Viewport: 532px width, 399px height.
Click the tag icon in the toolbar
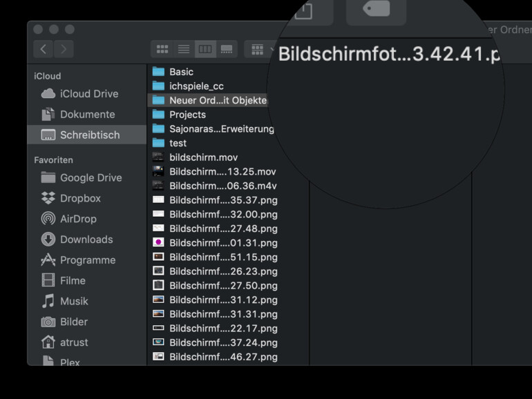point(376,9)
